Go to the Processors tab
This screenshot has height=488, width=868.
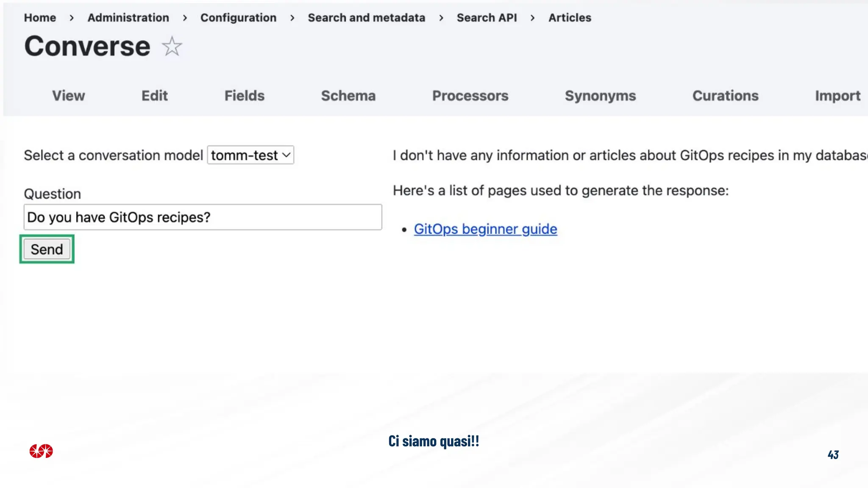coord(470,96)
